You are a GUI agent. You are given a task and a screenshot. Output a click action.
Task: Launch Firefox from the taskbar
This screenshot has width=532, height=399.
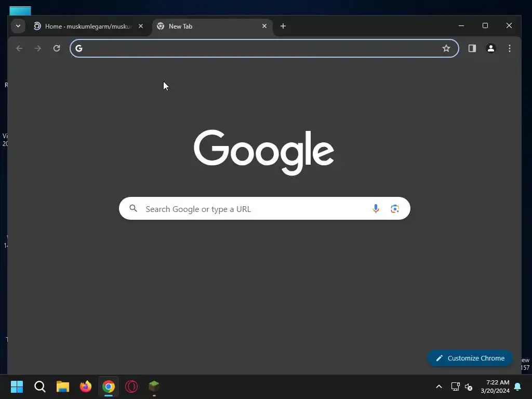tap(86, 387)
